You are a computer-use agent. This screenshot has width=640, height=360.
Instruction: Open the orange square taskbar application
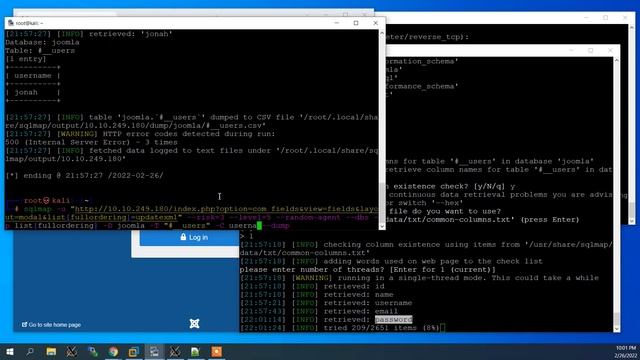pos(216,351)
